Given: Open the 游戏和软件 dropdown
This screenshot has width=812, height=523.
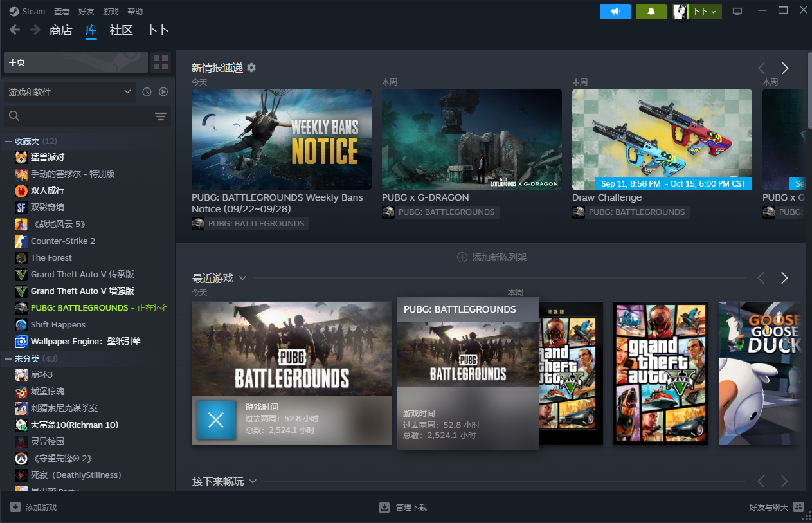Looking at the screenshot, I should pyautogui.click(x=69, y=92).
